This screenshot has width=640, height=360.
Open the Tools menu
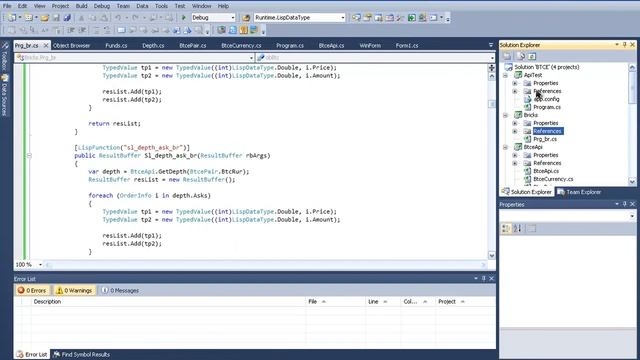[x=161, y=6]
